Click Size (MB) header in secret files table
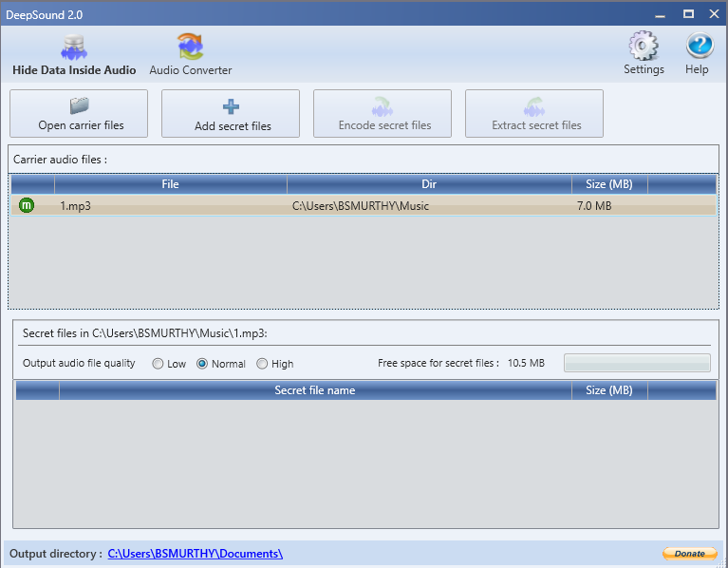Image resolution: width=728 pixels, height=568 pixels. (x=609, y=390)
